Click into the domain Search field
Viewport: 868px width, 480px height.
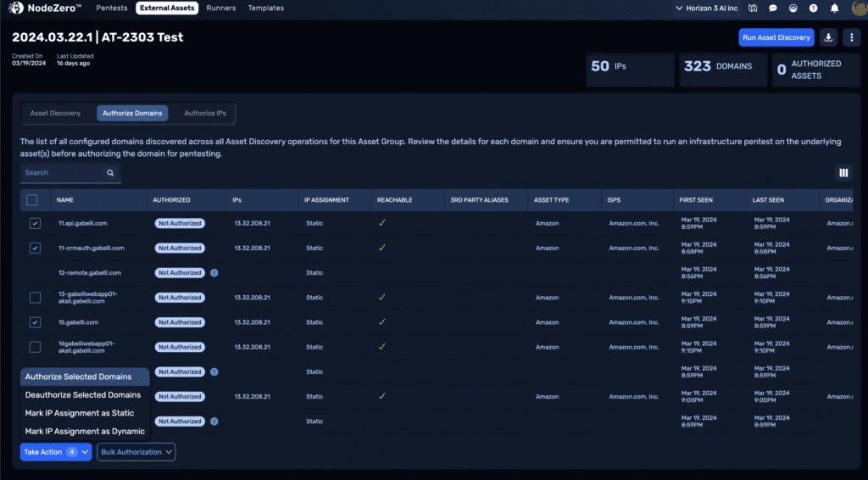pos(64,173)
